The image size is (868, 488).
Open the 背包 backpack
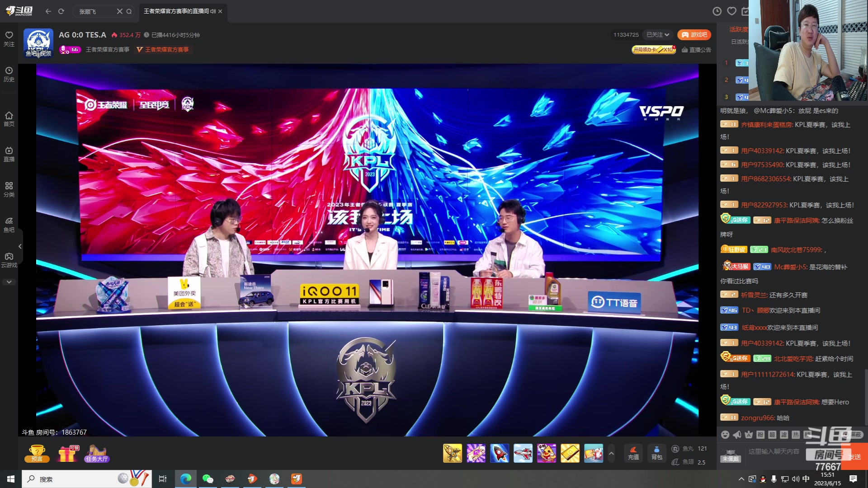(x=657, y=453)
